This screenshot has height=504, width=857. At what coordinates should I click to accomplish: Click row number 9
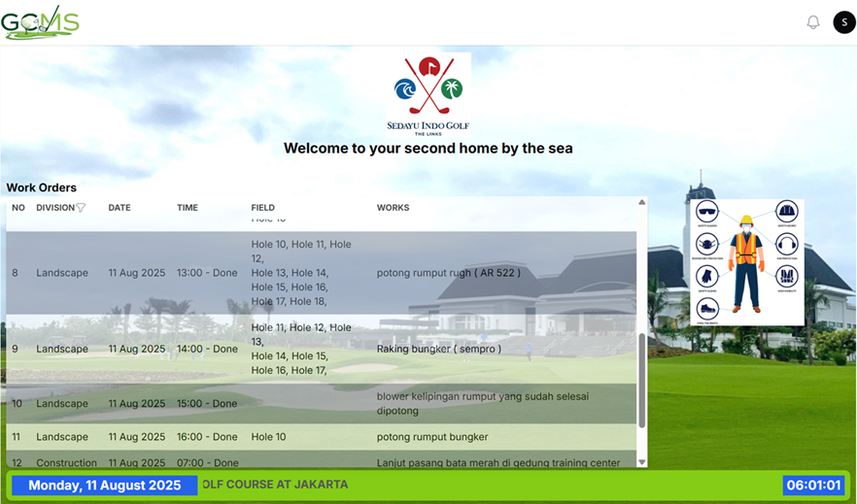[x=15, y=349]
